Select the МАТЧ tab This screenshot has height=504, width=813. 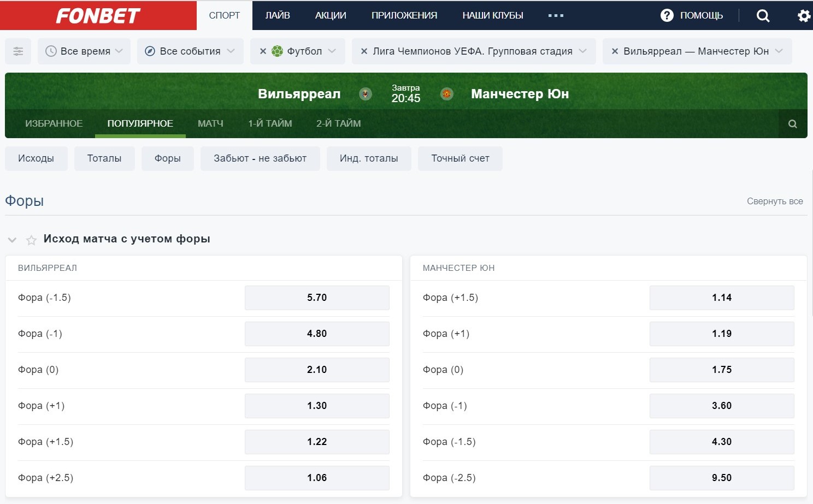click(210, 123)
